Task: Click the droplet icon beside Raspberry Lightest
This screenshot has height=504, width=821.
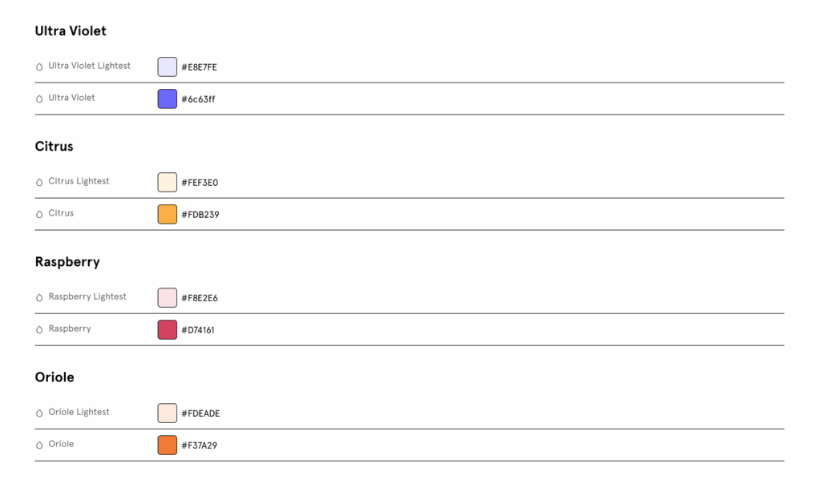Action: click(39, 298)
